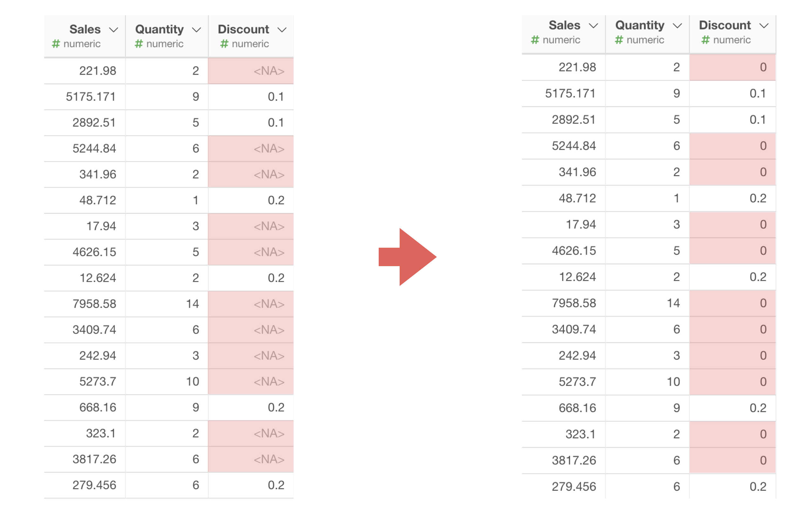Expand the right Quantity column menu chevron
The width and height of the screenshot is (812, 517).
pyautogui.click(x=677, y=26)
